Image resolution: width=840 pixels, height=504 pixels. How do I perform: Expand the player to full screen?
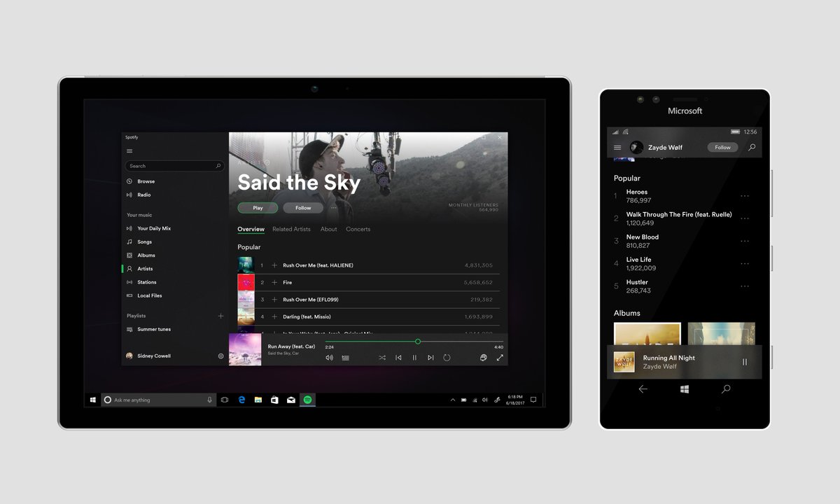click(500, 358)
